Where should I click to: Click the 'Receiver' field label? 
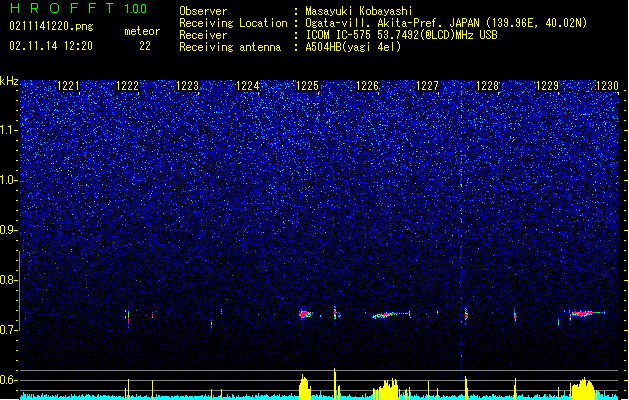click(203, 35)
